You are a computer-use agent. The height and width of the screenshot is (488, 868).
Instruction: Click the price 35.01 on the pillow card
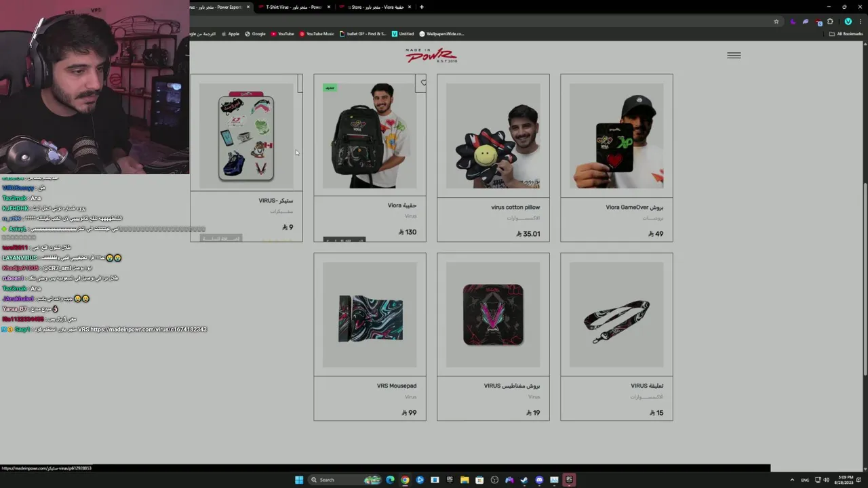pyautogui.click(x=528, y=234)
